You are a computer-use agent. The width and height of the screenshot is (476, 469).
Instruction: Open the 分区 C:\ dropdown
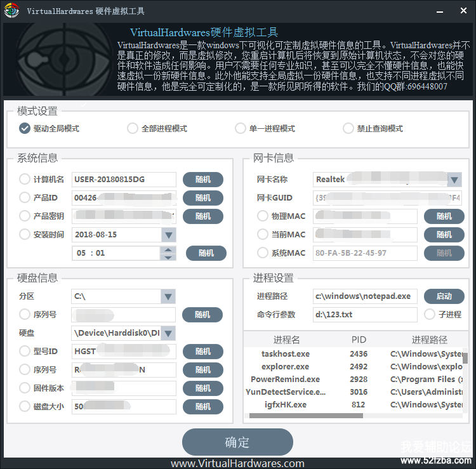click(x=168, y=296)
